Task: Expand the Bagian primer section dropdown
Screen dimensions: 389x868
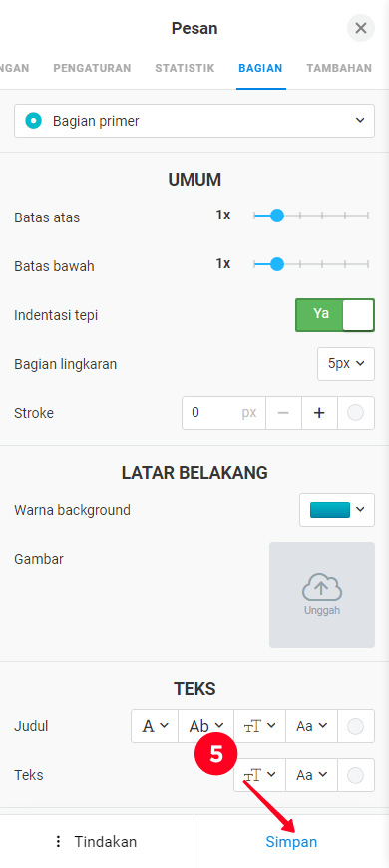Action: [194, 121]
